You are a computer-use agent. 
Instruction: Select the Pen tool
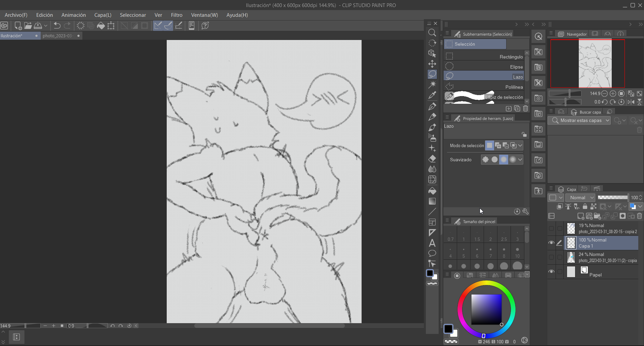click(x=432, y=107)
